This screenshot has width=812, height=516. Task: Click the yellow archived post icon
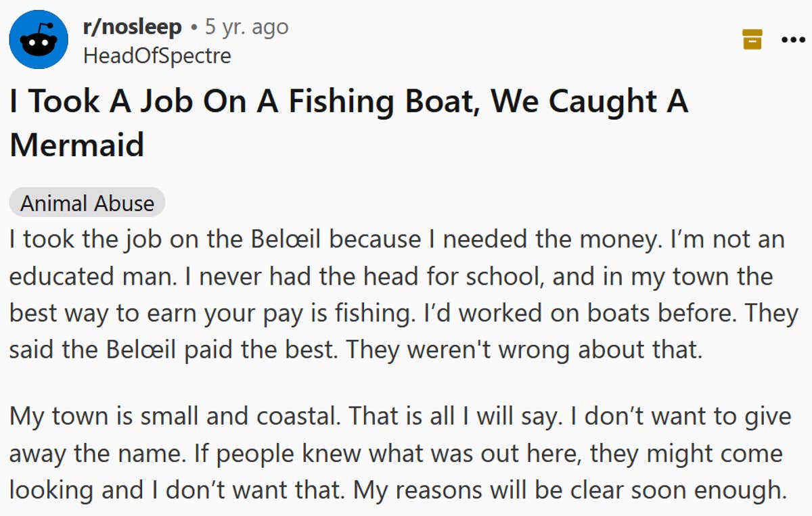tap(752, 39)
